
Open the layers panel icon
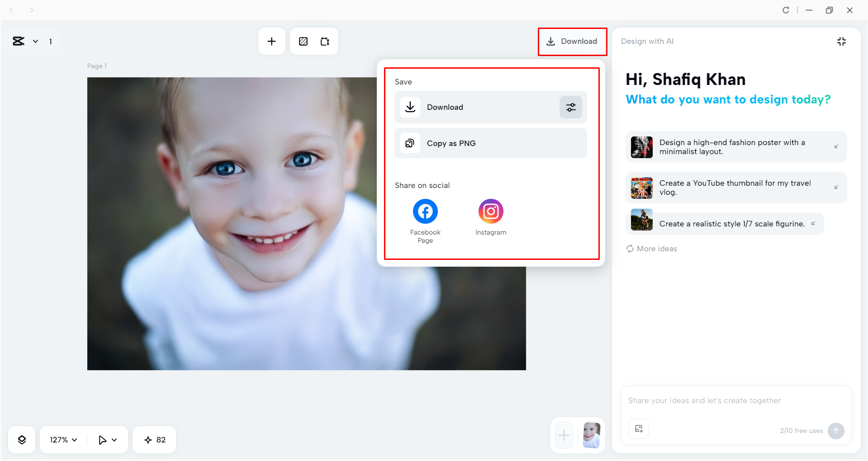pos(22,440)
